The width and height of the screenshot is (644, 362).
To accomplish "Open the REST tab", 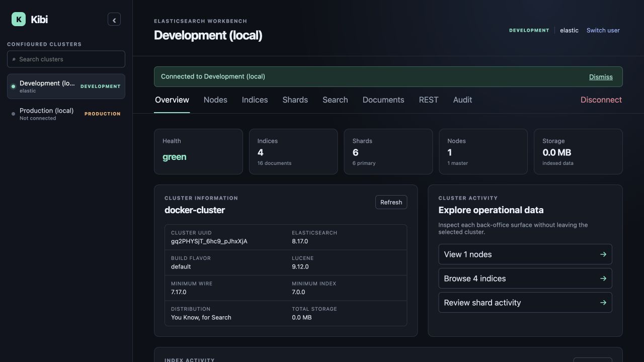I will 429,100.
